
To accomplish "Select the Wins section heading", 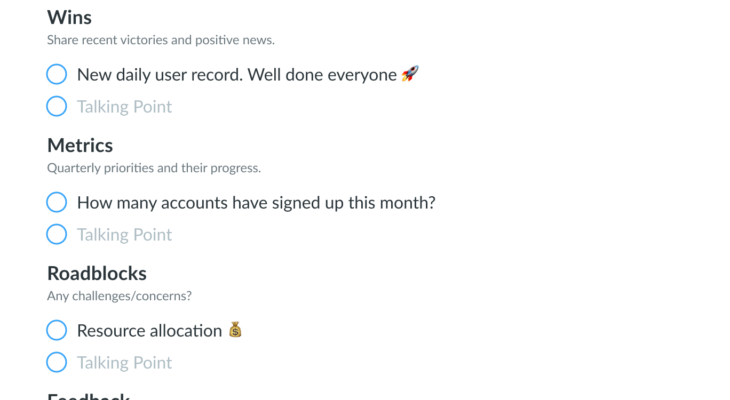I will (x=70, y=18).
